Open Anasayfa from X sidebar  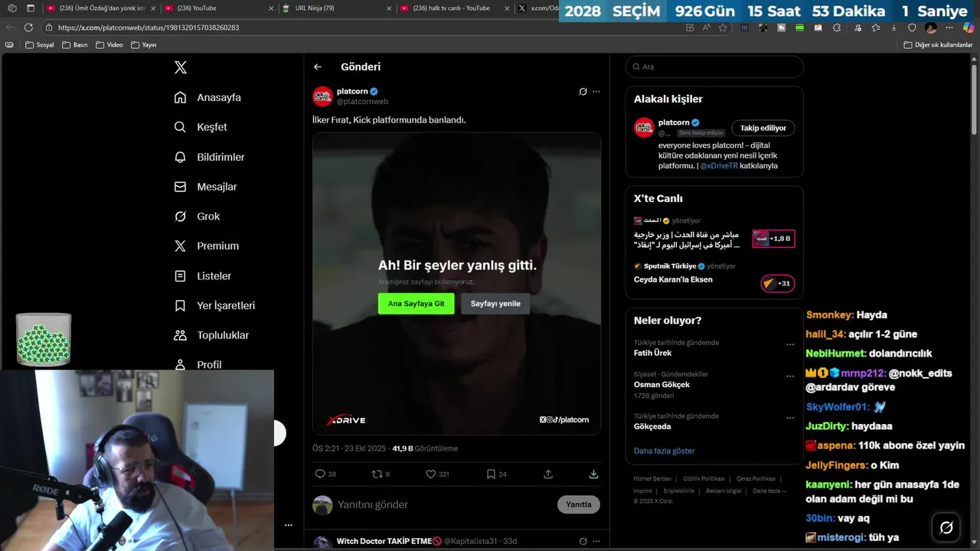[207, 97]
